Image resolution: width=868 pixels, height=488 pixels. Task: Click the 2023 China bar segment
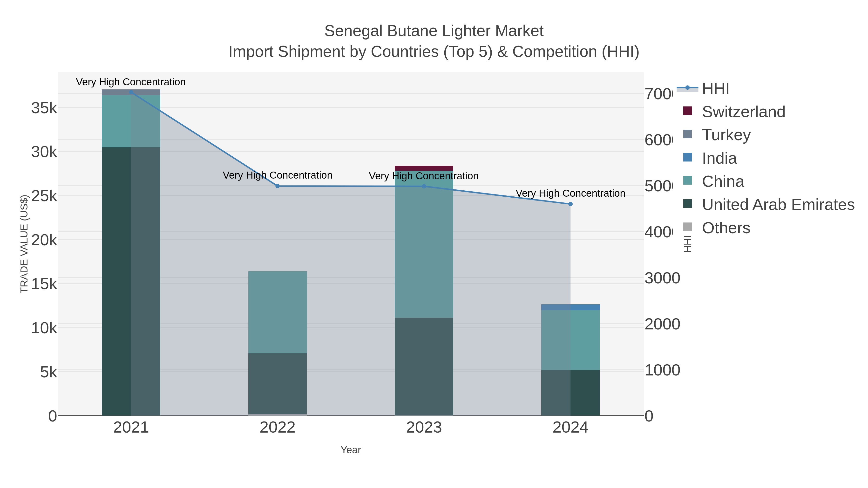424,244
